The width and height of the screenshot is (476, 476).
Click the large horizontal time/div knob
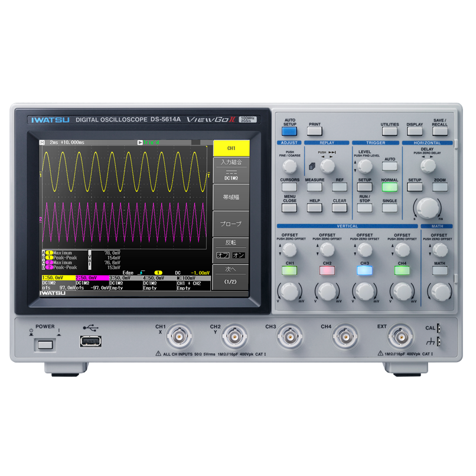428,208
